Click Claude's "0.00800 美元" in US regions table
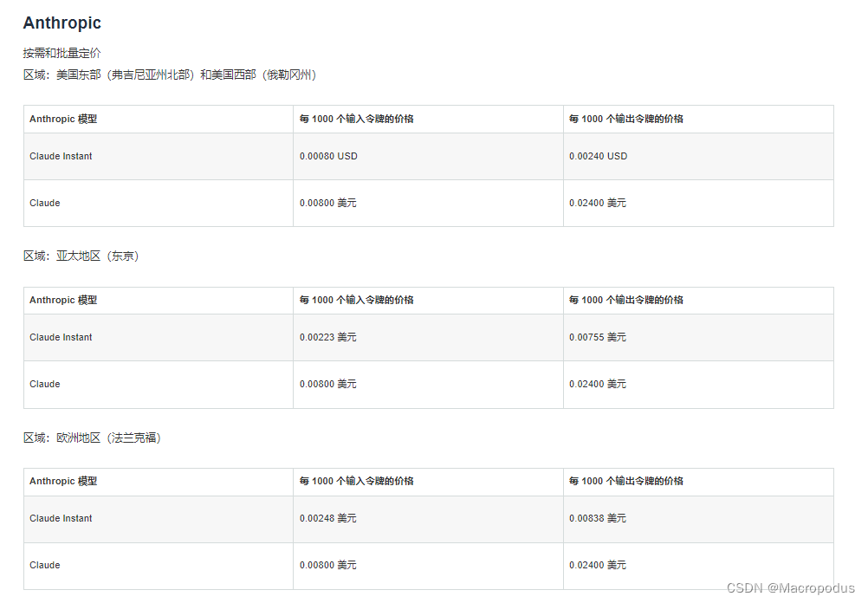Image resolution: width=868 pixels, height=603 pixels. pos(327,204)
